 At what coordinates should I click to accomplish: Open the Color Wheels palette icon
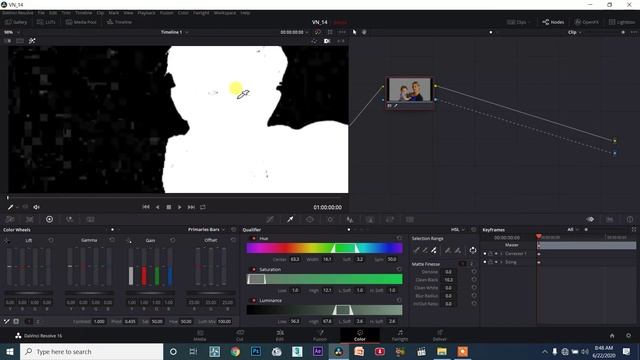pyautogui.click(x=49, y=219)
